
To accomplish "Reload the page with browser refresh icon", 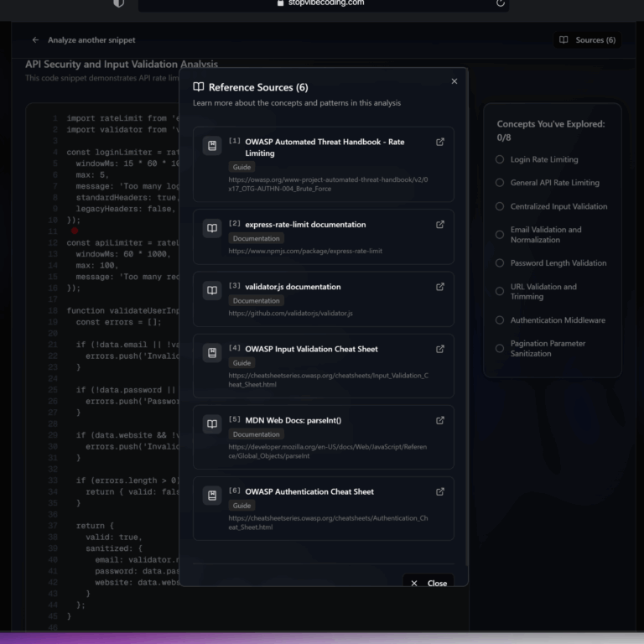I will point(500,3).
